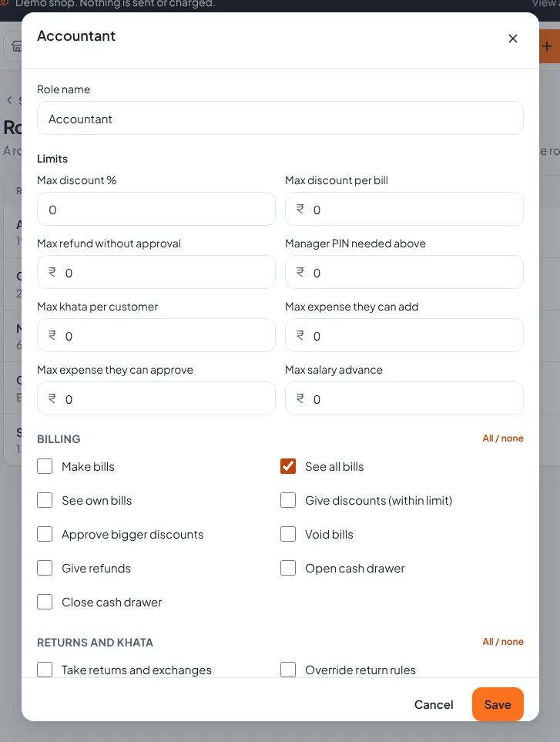The width and height of the screenshot is (560, 742).
Task: Close the Accountant dialog with the X
Action: pos(513,39)
